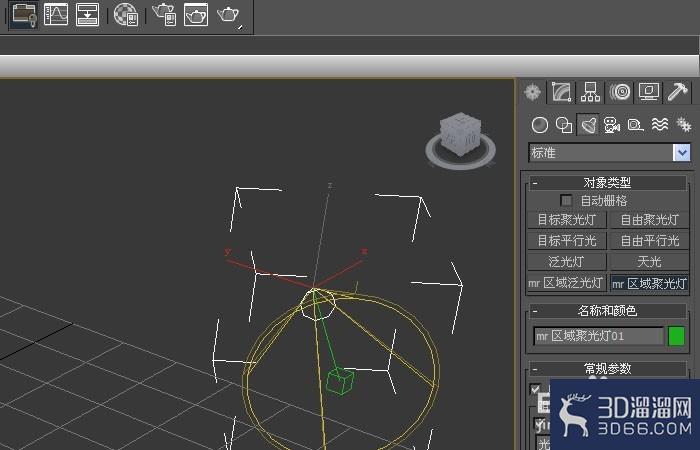The height and width of the screenshot is (450, 700).
Task: Click the Render Production teapot icon
Action: click(229, 16)
